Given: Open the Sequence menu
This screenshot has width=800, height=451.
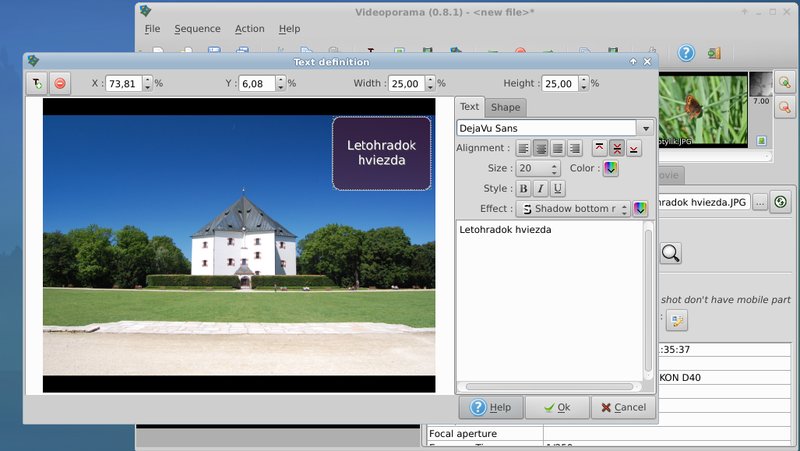Looking at the screenshot, I should pyautogui.click(x=197, y=29).
